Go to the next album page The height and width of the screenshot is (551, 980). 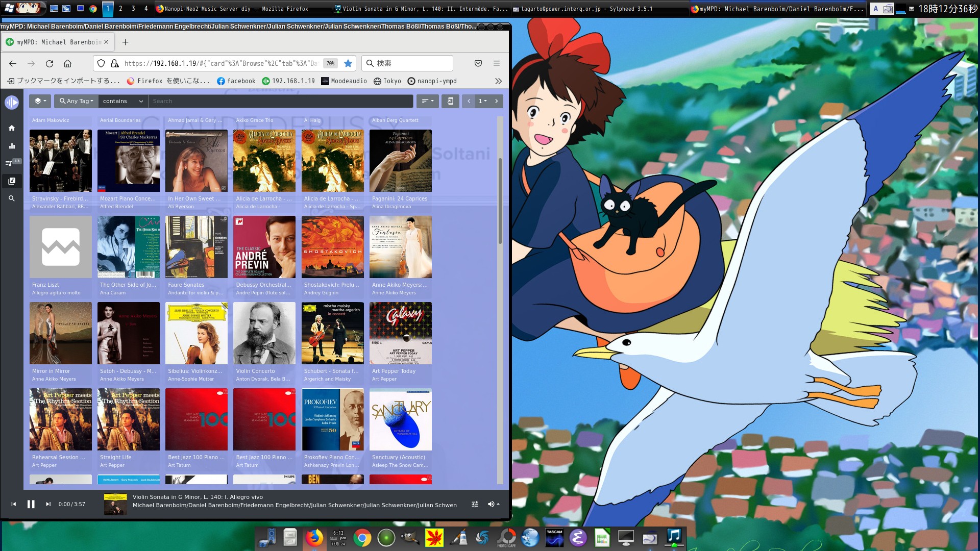click(496, 101)
